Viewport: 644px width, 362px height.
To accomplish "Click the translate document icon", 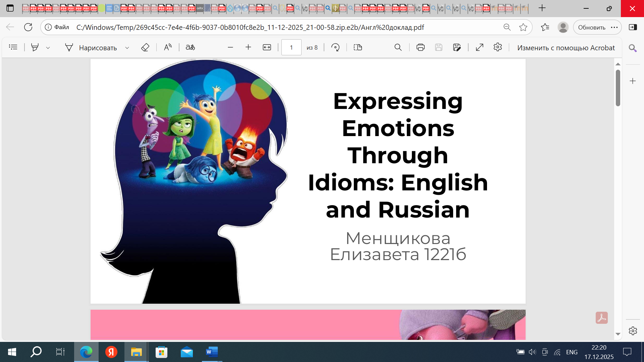I will tap(190, 47).
